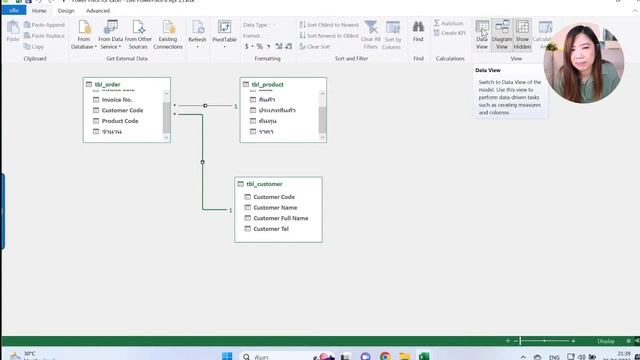Click Clear Sort
Viewport: 640px width, 360px height.
(315, 47)
